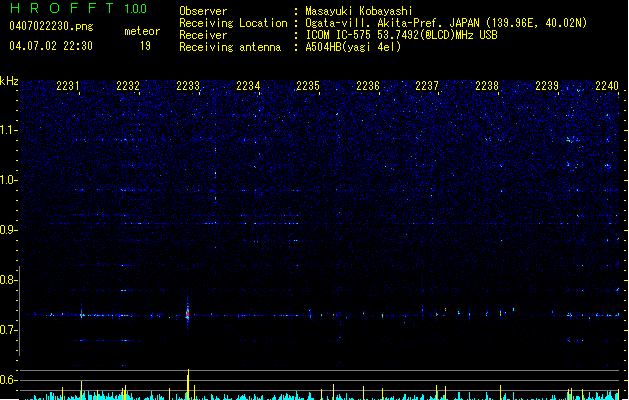The image size is (629, 400).
Task: Click the kHz axis unit label
Action: 9,81
